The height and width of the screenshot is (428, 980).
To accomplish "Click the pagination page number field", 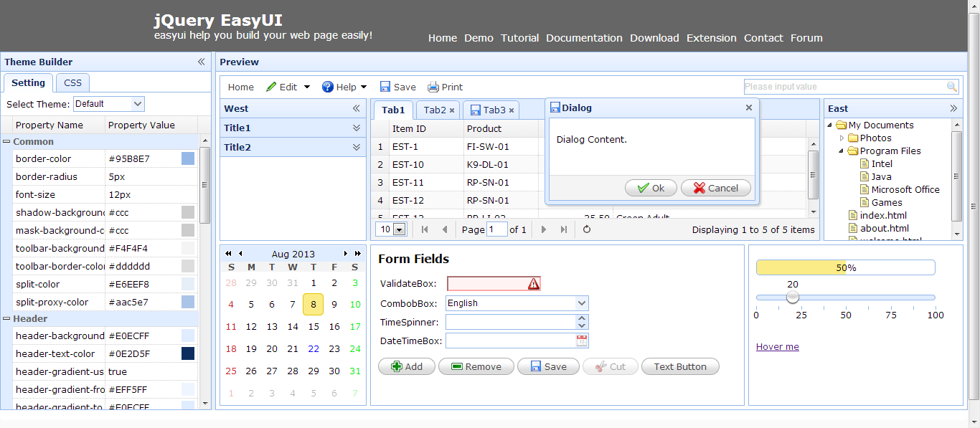I will (x=496, y=229).
